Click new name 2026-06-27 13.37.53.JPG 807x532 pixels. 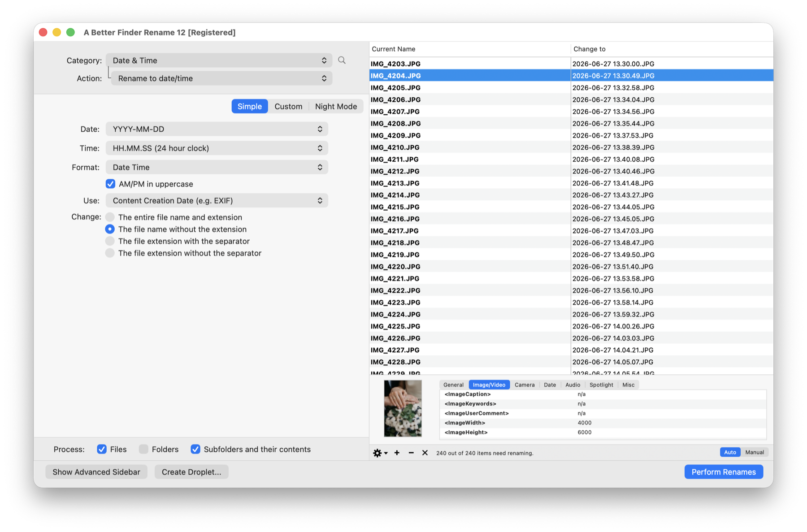point(613,135)
